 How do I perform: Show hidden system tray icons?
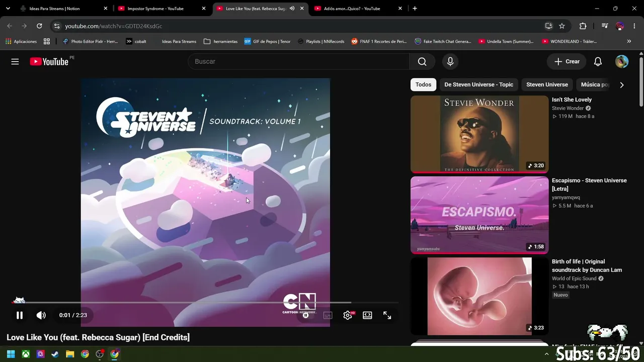[547, 354]
